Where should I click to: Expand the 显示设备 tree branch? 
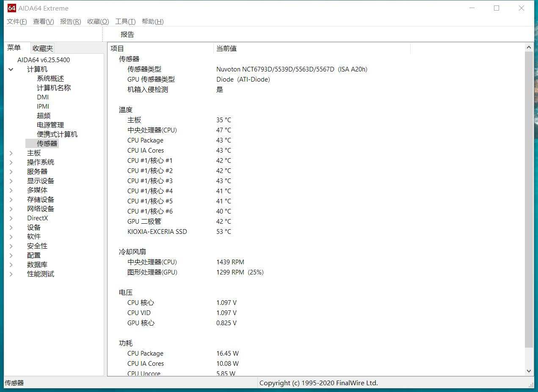pos(11,181)
